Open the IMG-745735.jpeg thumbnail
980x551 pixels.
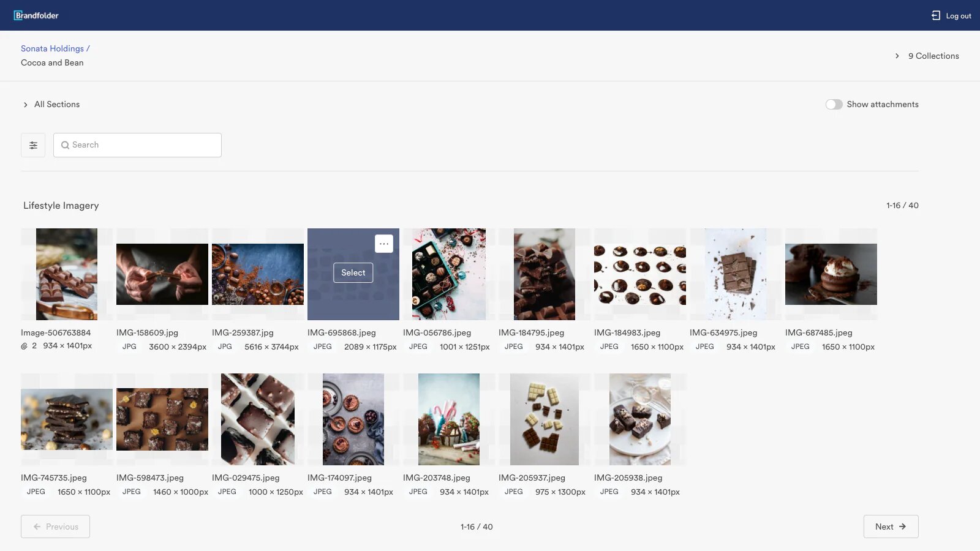coord(66,419)
